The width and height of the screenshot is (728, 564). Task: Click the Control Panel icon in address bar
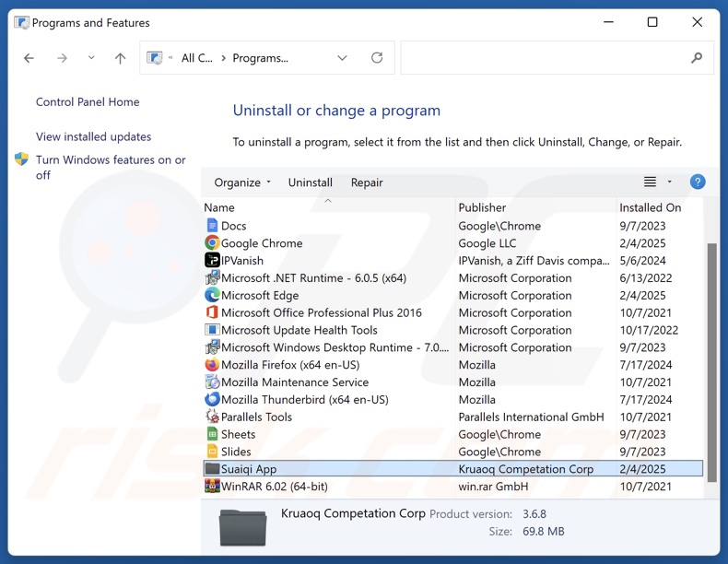155,58
